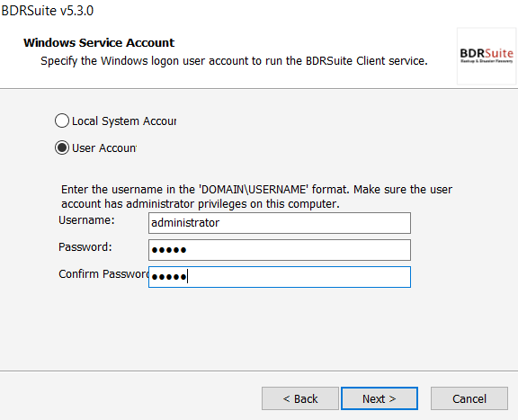Click the Confirm Password input field
This screenshot has width=518, height=420.
tap(280, 277)
